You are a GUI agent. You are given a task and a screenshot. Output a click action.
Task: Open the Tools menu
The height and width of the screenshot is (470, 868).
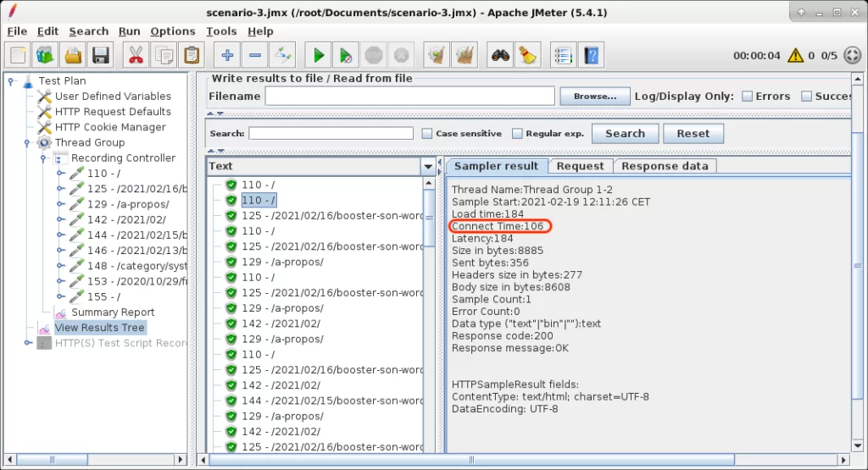pos(221,31)
